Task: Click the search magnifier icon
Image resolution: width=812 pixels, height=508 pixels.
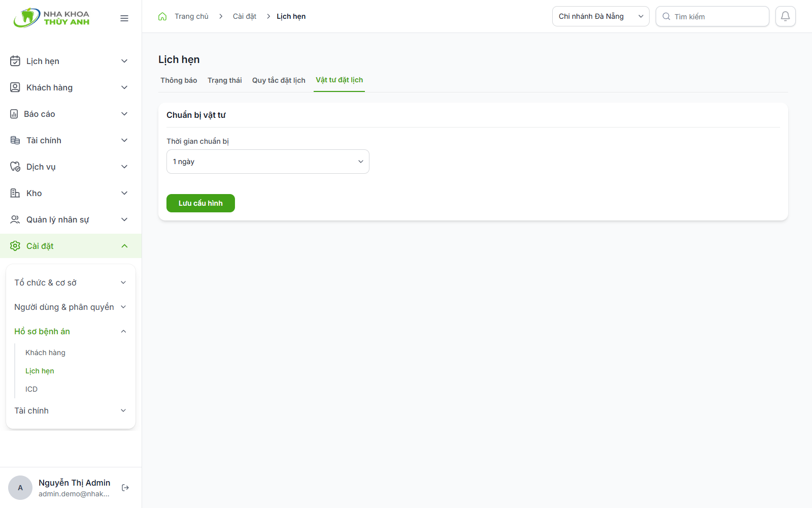Action: 666,16
